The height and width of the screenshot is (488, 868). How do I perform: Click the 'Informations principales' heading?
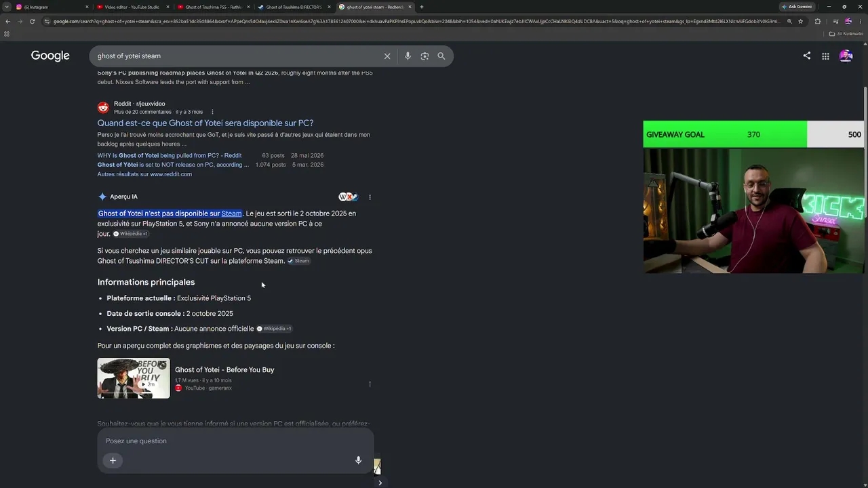pyautogui.click(x=146, y=282)
